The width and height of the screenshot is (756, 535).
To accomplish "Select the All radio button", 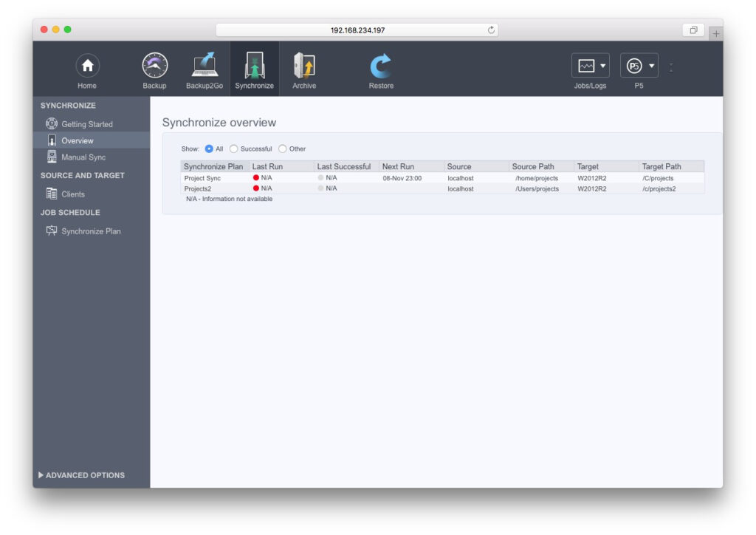I will pos(209,149).
